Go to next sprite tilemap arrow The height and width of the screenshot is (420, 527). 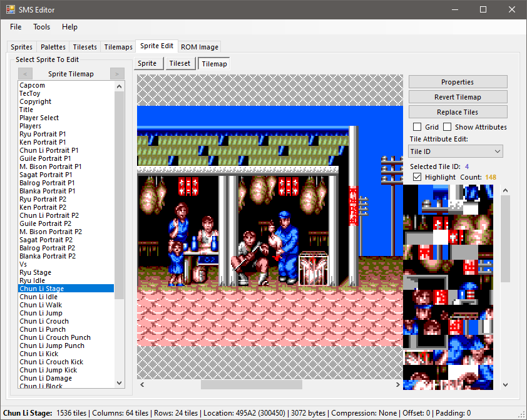(117, 74)
